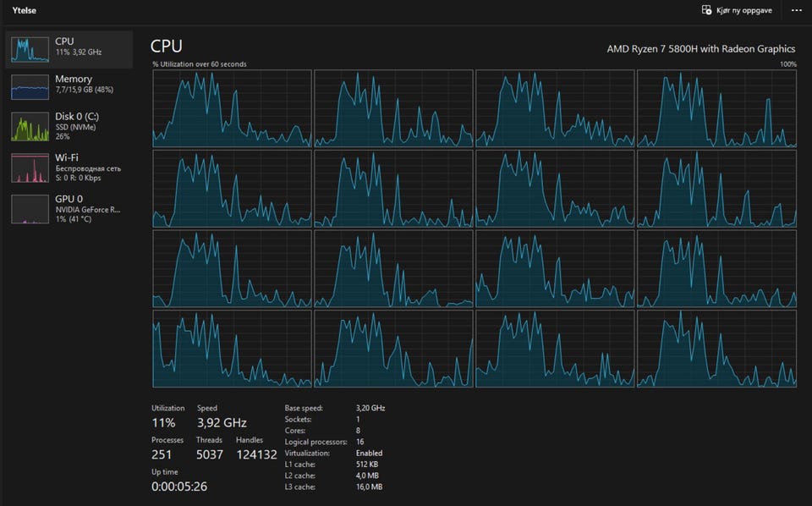This screenshot has height=506, width=812.
Task: Select the 'GPU 0' sidebar label
Action: [69, 199]
